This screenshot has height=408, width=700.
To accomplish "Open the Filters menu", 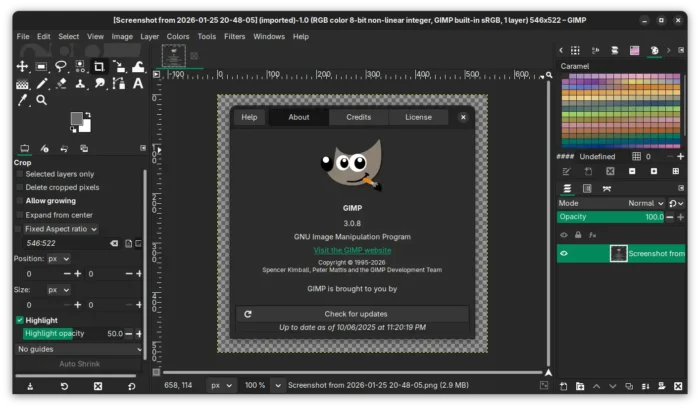I will pos(234,37).
